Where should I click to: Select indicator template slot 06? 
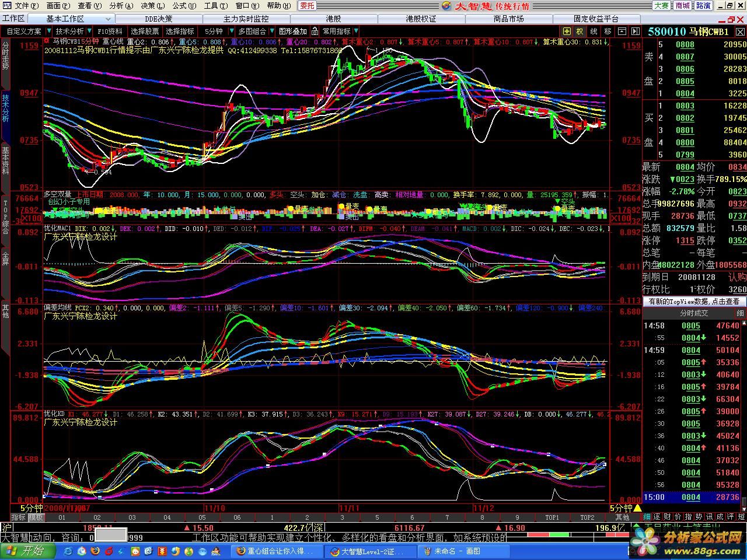pyautogui.click(x=237, y=517)
